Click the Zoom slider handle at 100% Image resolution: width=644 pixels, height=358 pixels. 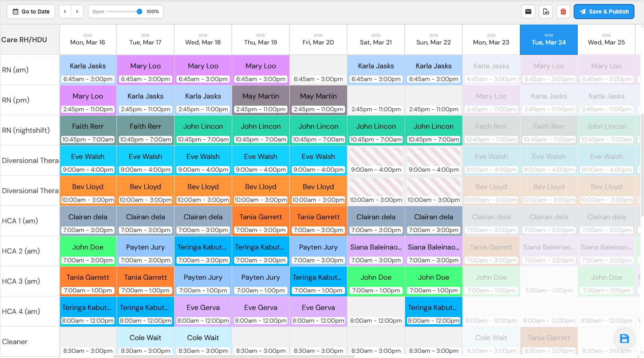coord(140,12)
